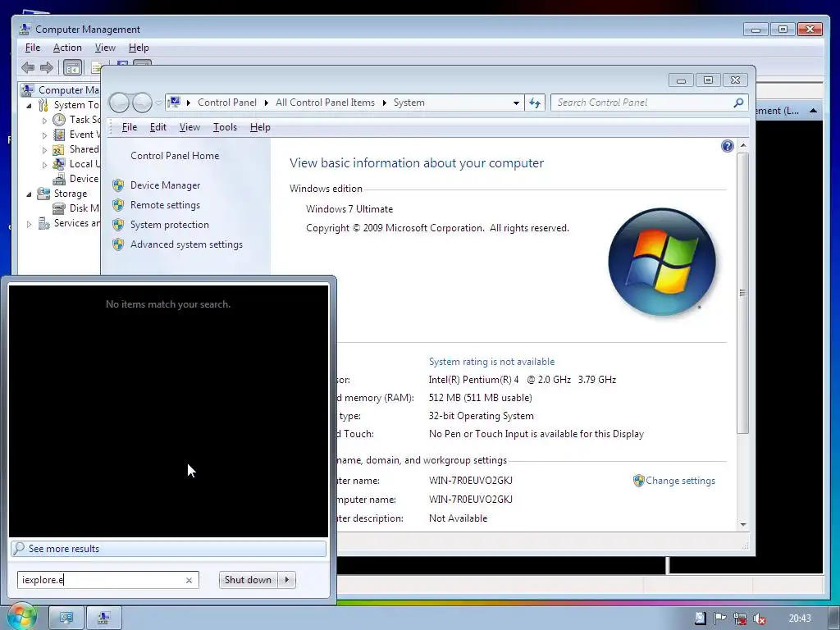Open Advanced system settings link
Screen dimensions: 840x630
[186, 244]
